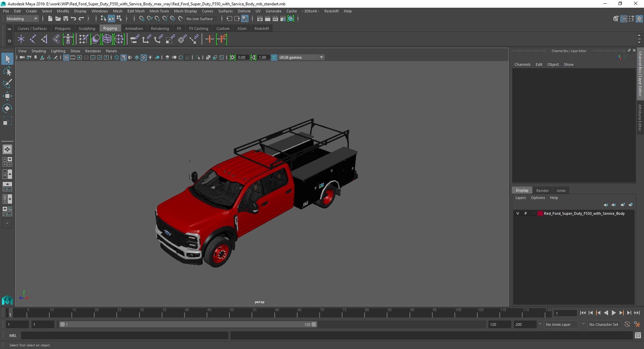This screenshot has width=644, height=349.
Task: Toggle layer visibility V for Red_Ford layer
Action: tap(518, 213)
